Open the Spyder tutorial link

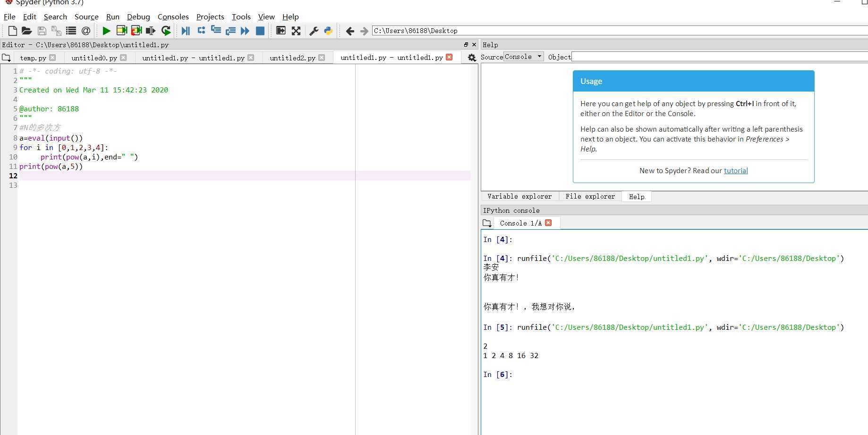click(736, 171)
